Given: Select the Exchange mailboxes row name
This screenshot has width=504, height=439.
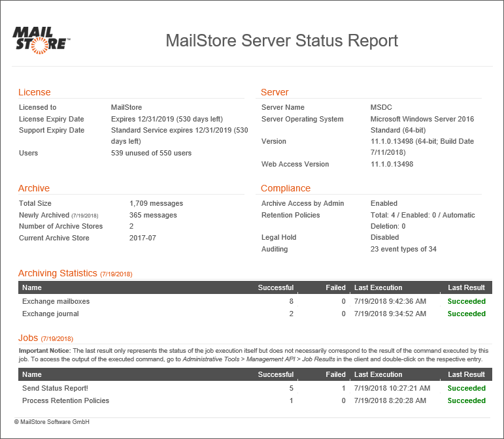Looking at the screenshot, I should point(56,302).
